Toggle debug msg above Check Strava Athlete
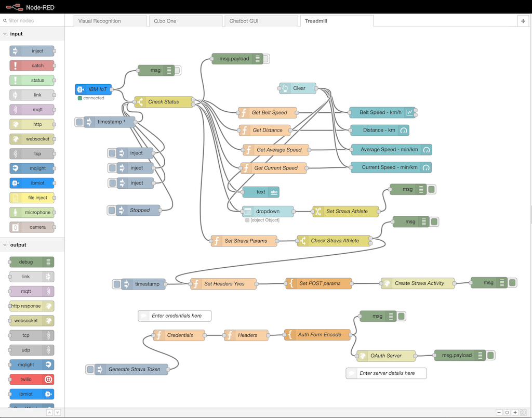The height and width of the screenshot is (418, 532). (x=434, y=221)
